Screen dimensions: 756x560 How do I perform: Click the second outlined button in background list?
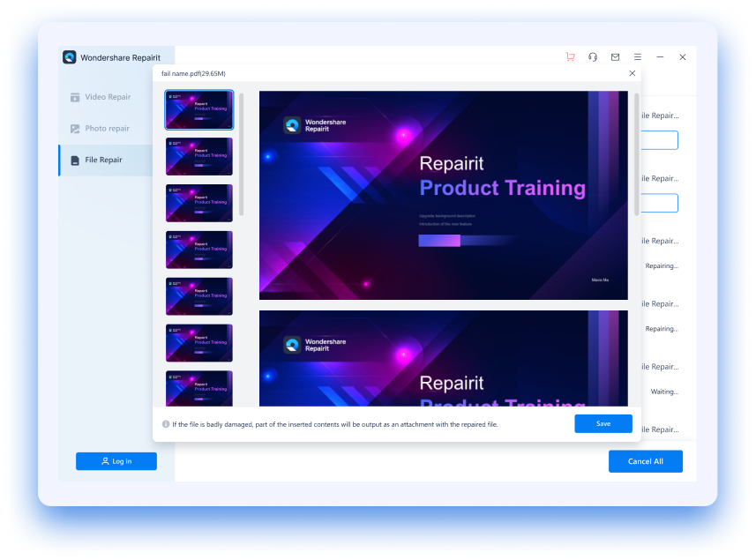click(659, 203)
